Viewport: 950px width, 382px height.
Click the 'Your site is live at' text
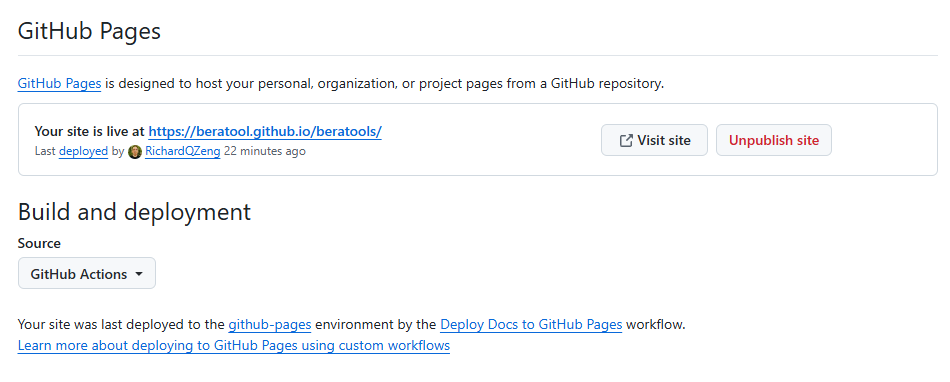(90, 131)
